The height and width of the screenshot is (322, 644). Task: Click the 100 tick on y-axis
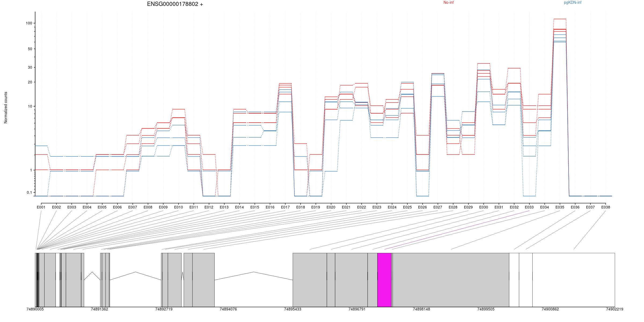pyautogui.click(x=29, y=23)
